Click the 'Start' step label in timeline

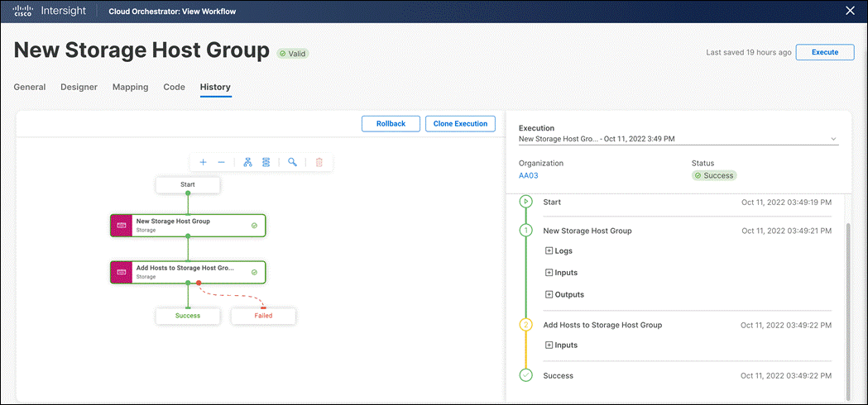552,202
